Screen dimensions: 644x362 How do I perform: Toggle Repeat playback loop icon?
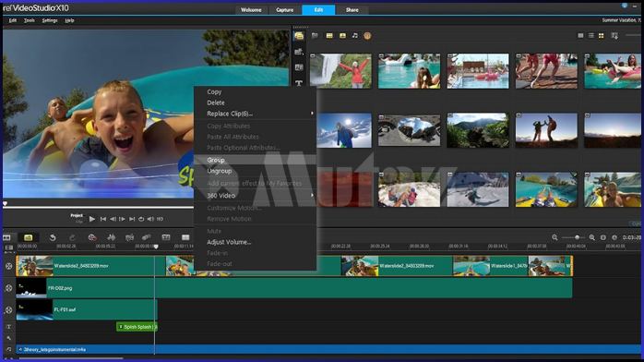coord(141,219)
